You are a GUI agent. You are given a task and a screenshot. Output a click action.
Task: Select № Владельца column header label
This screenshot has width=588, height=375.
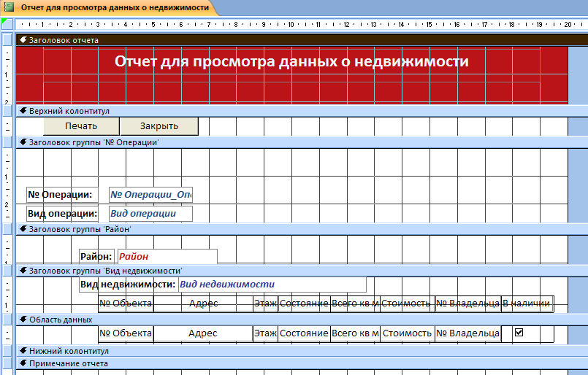467,304
